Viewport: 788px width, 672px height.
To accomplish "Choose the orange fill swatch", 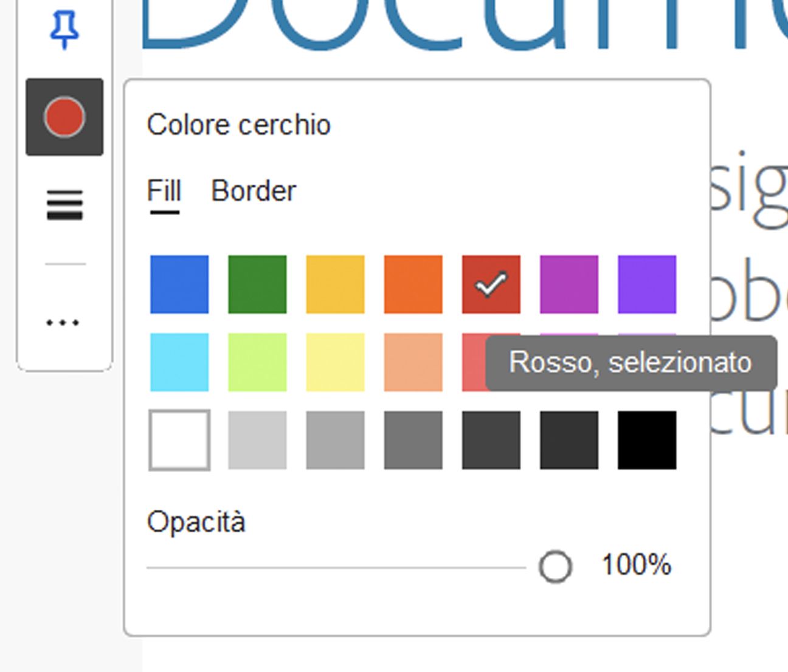I will point(413,284).
